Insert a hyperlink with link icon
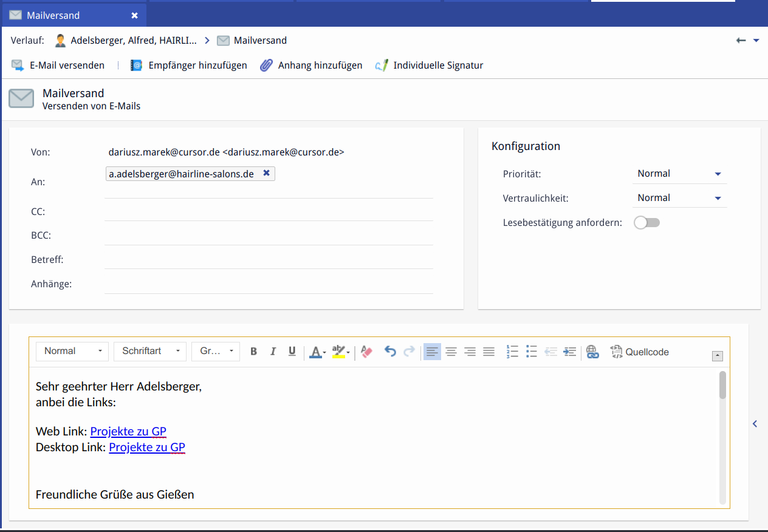This screenshot has height=532, width=768. click(592, 352)
